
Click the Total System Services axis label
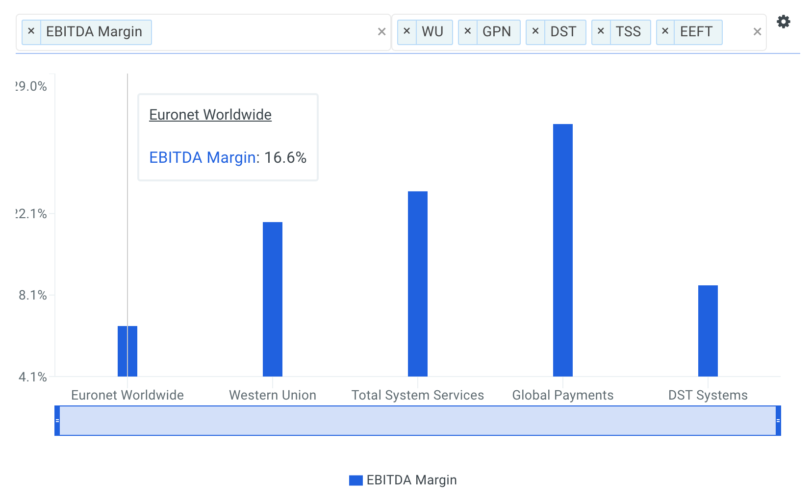418,395
